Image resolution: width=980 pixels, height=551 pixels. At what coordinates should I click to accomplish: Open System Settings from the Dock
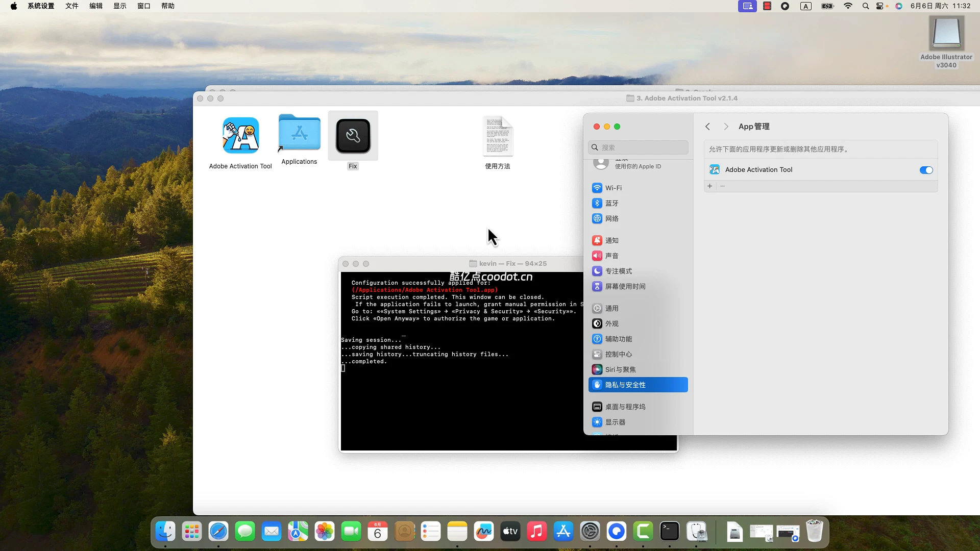590,532
